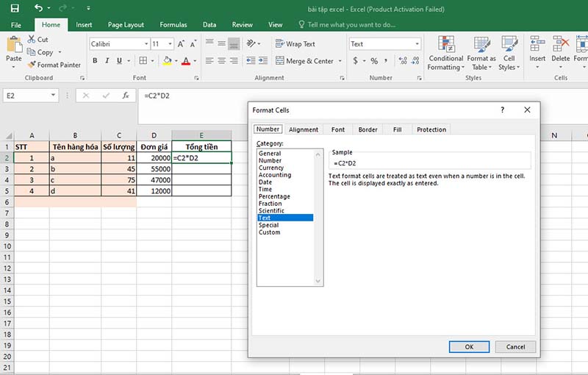The width and height of the screenshot is (588, 375).
Task: Center text horizontally
Action: point(222,60)
